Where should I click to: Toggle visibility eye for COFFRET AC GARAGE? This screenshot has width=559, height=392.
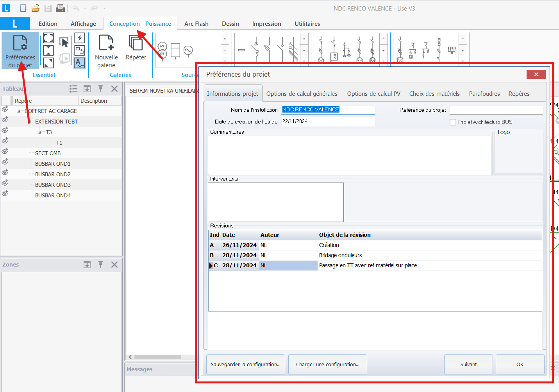point(5,109)
